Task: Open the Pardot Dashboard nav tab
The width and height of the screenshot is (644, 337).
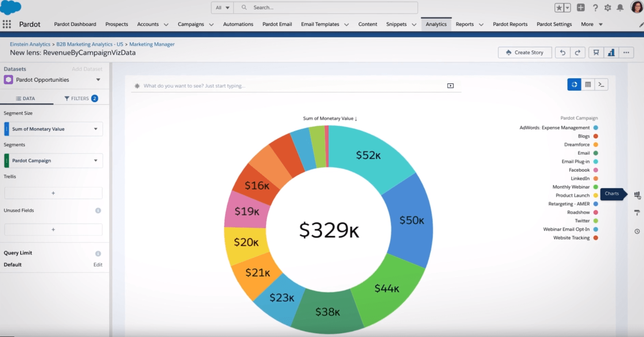Action: (75, 24)
